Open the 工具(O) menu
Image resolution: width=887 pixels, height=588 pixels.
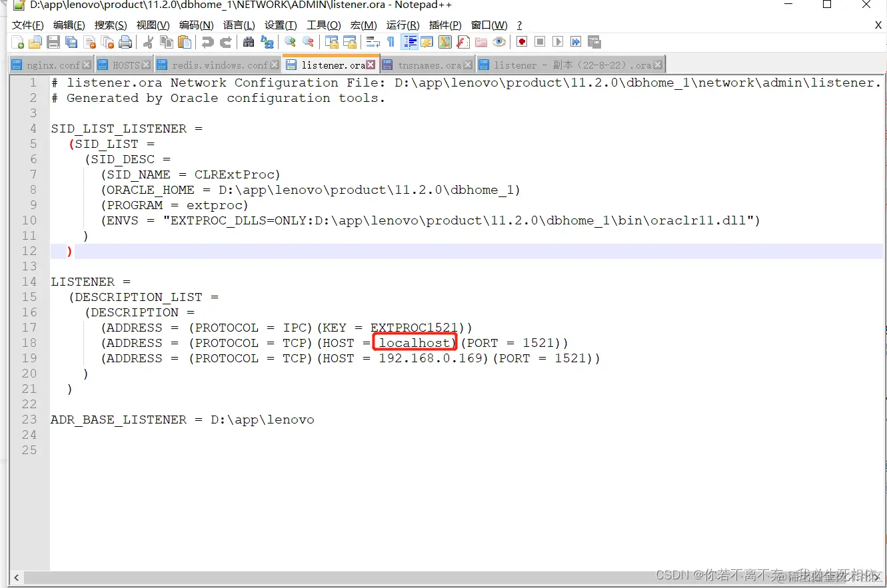324,25
